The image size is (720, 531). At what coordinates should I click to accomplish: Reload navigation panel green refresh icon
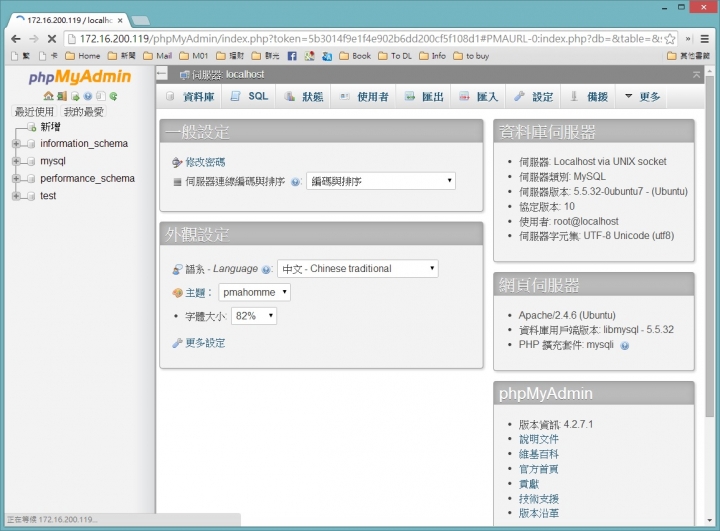point(113,96)
